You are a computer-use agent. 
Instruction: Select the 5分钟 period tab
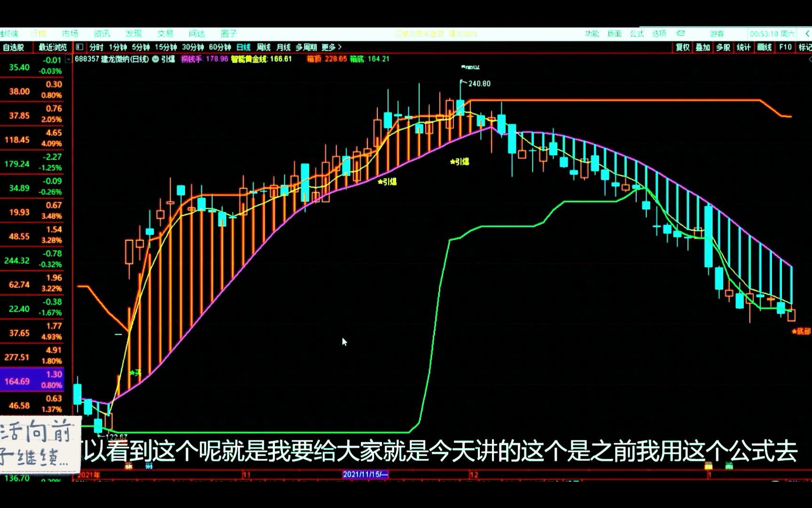141,47
